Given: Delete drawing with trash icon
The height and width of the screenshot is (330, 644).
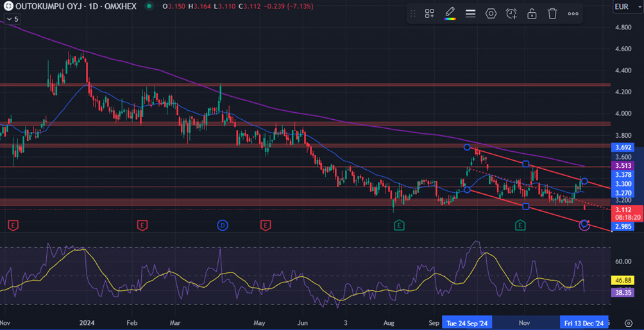Looking at the screenshot, I should pyautogui.click(x=552, y=13).
